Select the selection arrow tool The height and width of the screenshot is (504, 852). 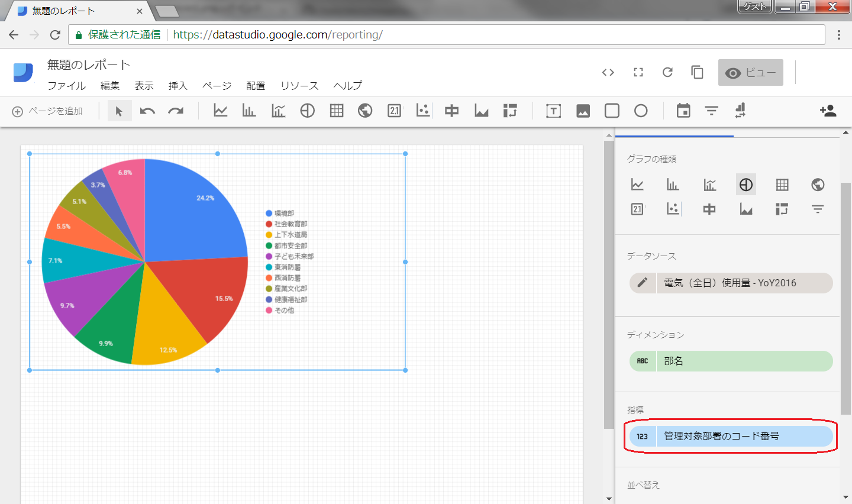point(120,111)
